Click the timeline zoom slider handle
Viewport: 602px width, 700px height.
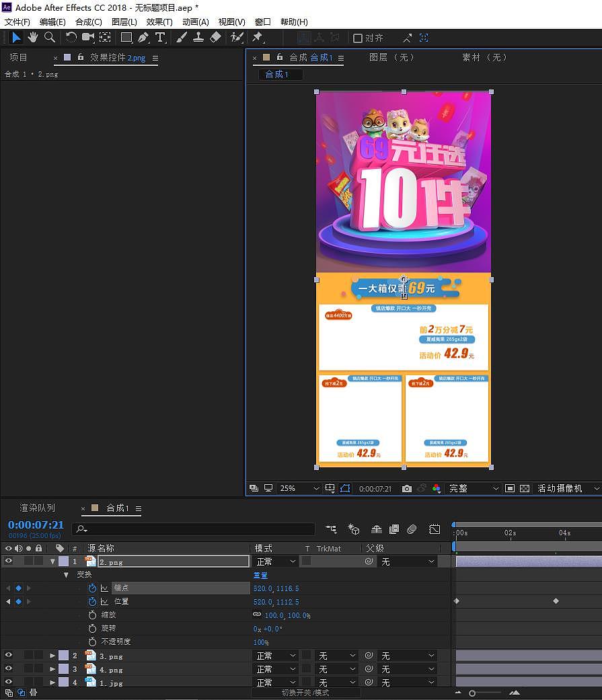[472, 693]
